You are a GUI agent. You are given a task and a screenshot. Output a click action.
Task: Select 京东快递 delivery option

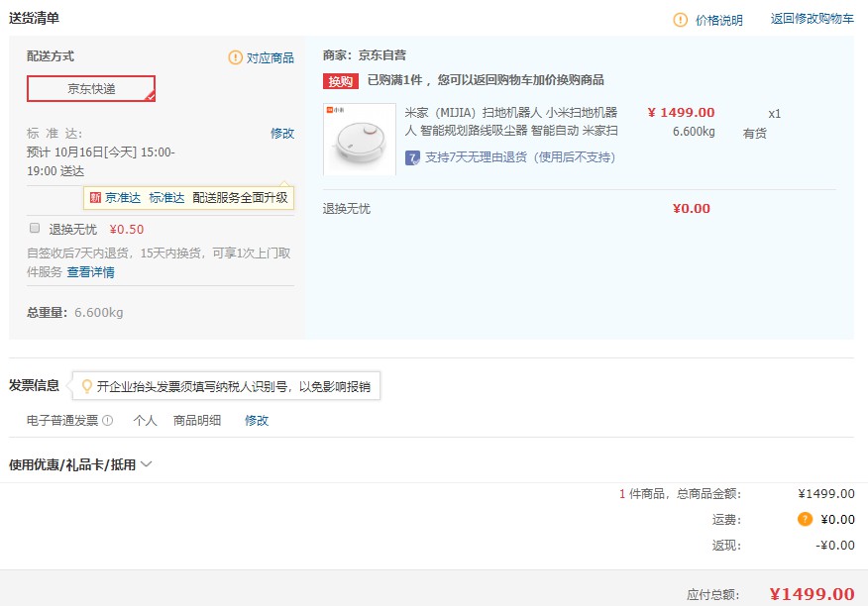point(91,88)
